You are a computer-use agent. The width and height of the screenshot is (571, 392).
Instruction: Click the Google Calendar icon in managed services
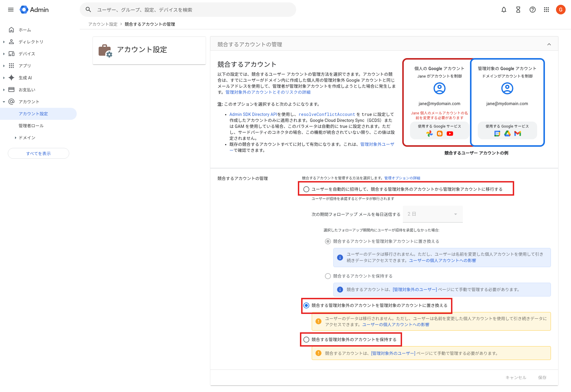pos(497,134)
